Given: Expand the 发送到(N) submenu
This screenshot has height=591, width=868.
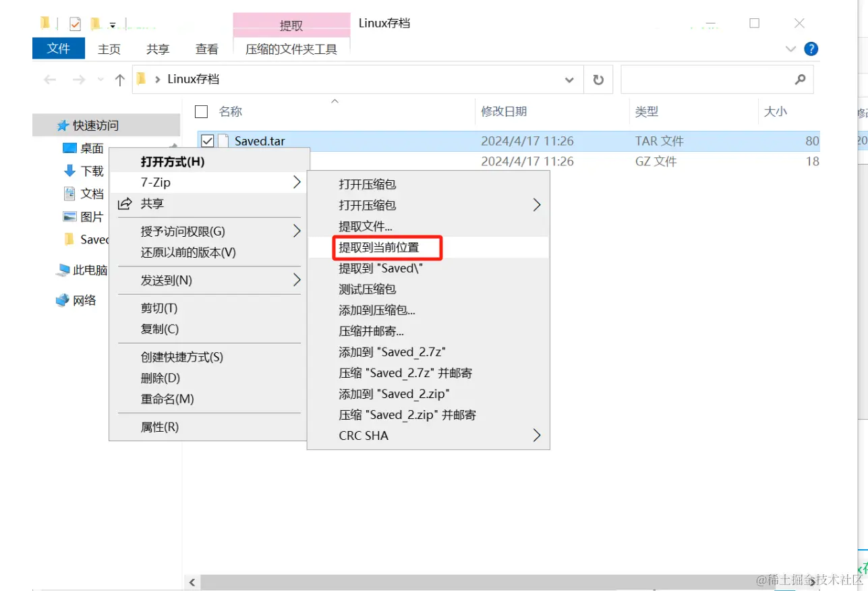Looking at the screenshot, I should [x=297, y=280].
